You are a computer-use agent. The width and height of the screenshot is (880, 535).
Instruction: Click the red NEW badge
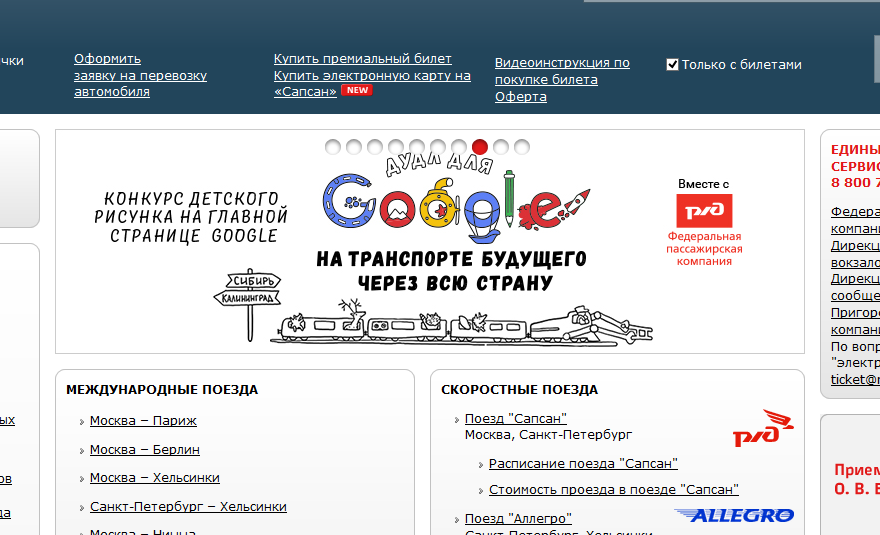tap(357, 90)
